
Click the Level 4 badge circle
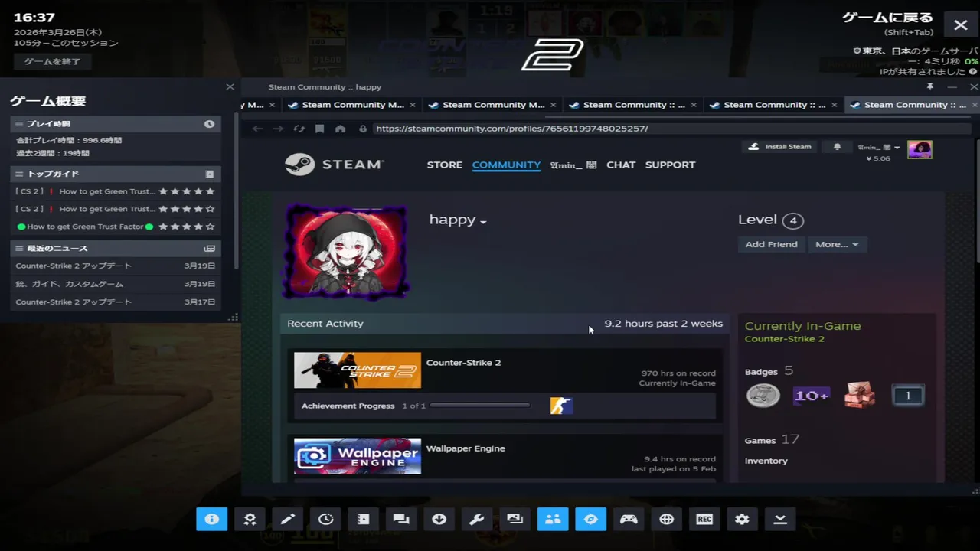click(x=793, y=220)
